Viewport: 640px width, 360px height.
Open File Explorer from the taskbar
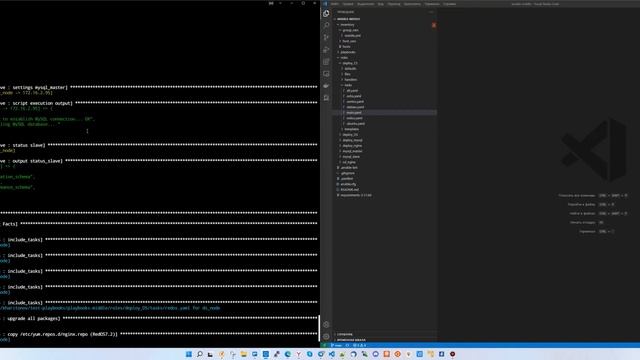pos(244,354)
